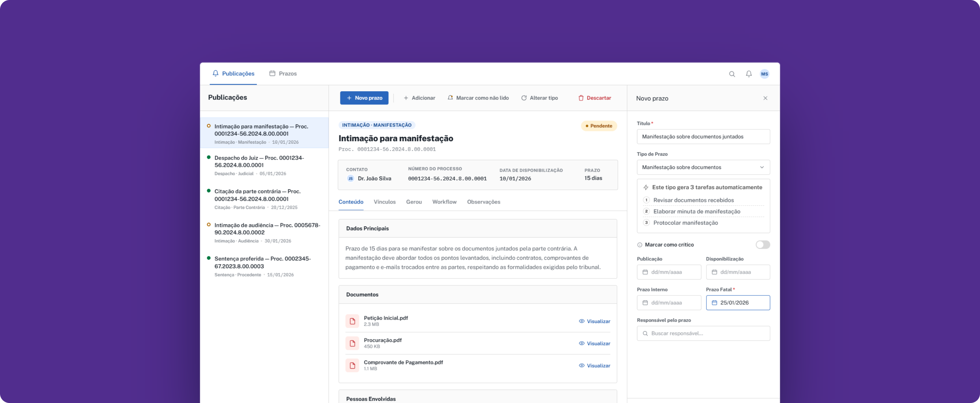Select the Gerou tab
Image resolution: width=980 pixels, height=403 pixels.
[413, 202]
